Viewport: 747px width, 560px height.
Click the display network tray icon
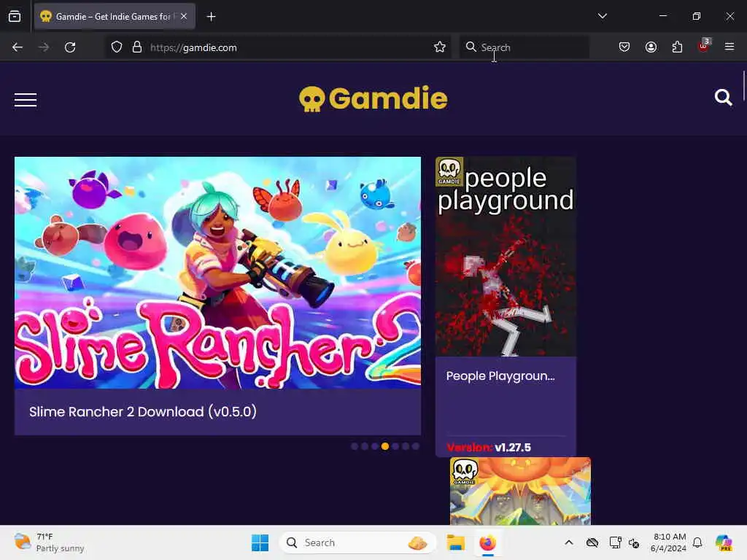[616, 542]
